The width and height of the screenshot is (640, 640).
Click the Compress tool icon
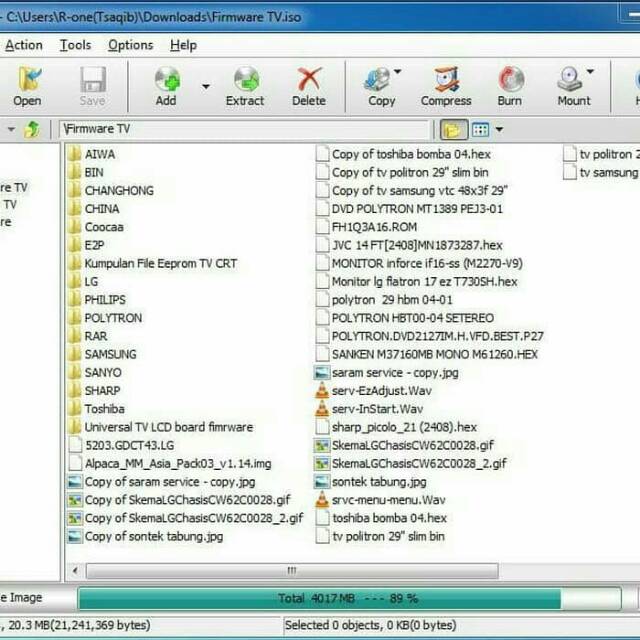[446, 85]
